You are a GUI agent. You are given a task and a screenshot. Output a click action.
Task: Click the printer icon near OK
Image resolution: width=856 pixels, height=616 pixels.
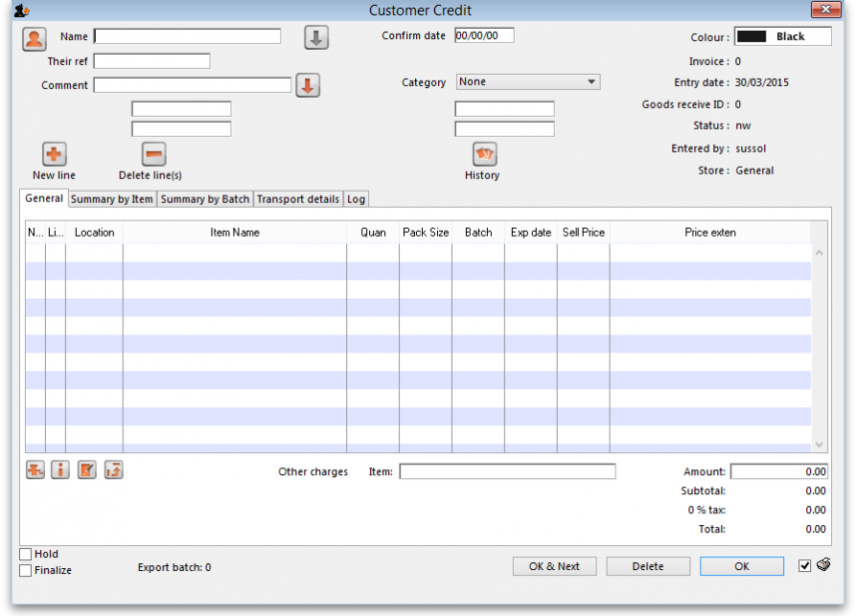click(823, 565)
